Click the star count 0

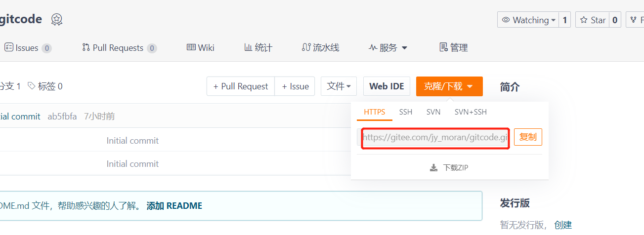(x=615, y=20)
